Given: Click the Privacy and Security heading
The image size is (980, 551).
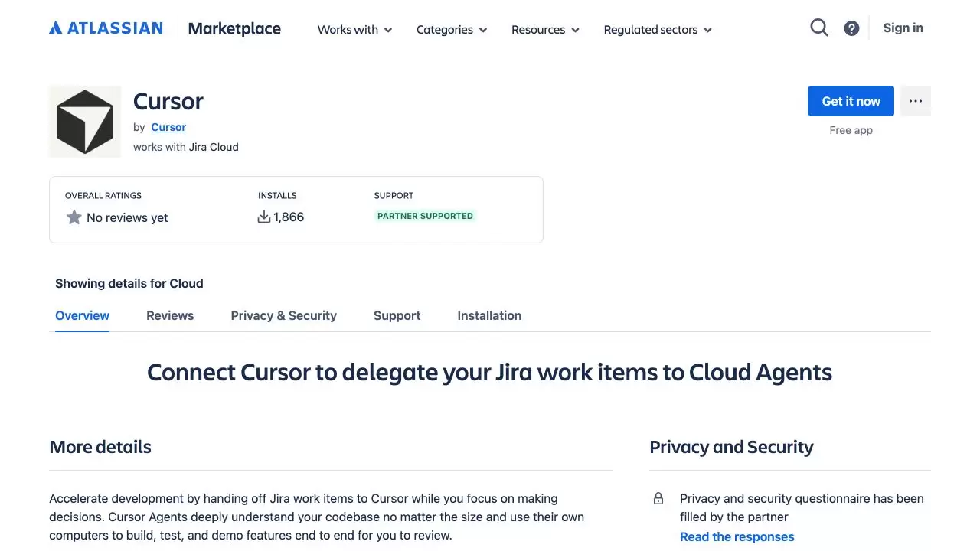Looking at the screenshot, I should [731, 447].
